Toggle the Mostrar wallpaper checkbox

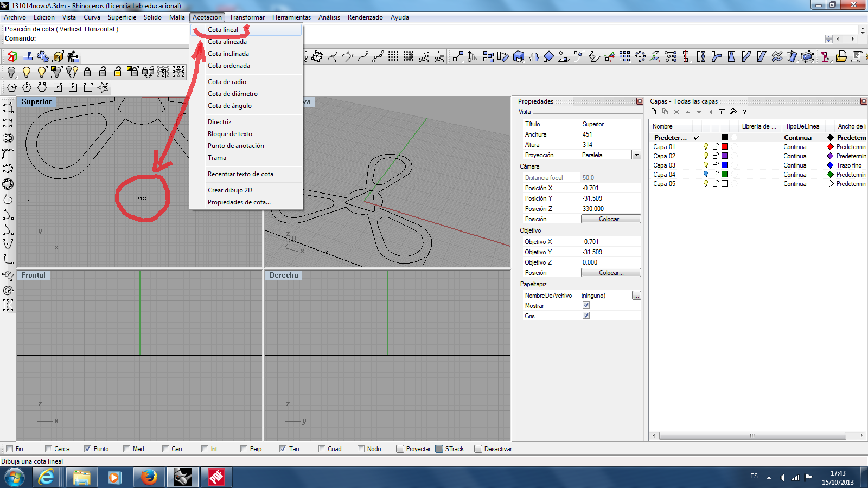coord(586,305)
